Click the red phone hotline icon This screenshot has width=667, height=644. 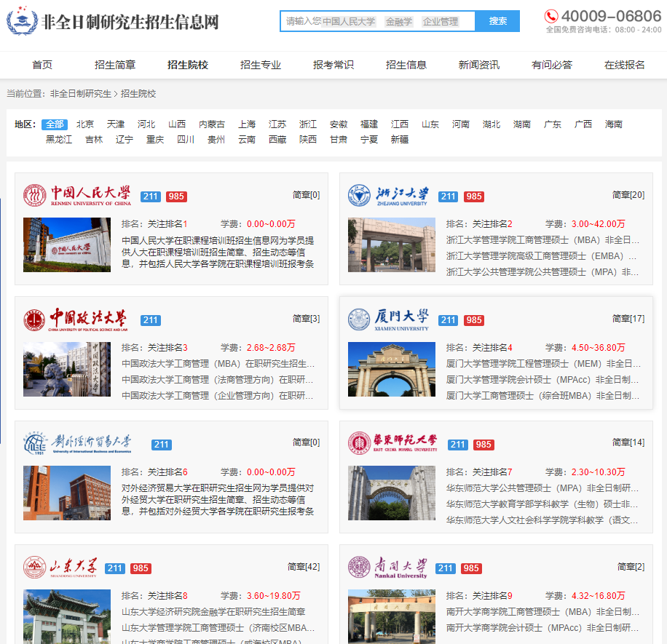pos(551,16)
